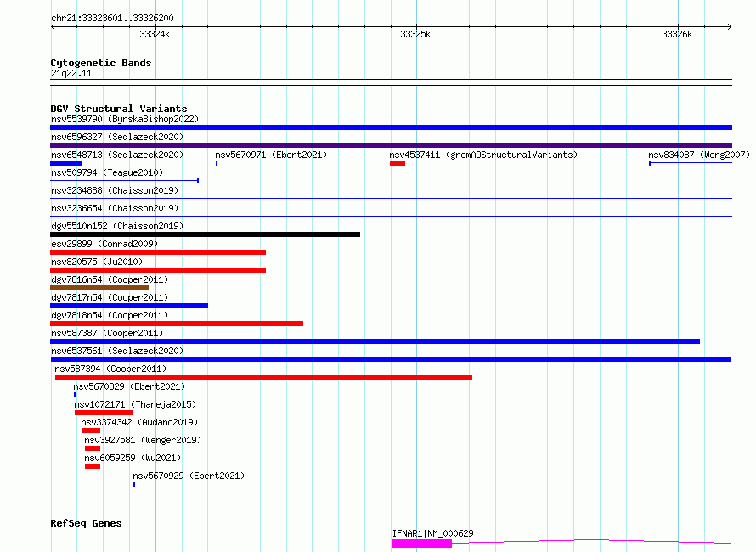756x552 pixels.
Task: Click the red nsv3374342 variant bar
Action: 91,431
